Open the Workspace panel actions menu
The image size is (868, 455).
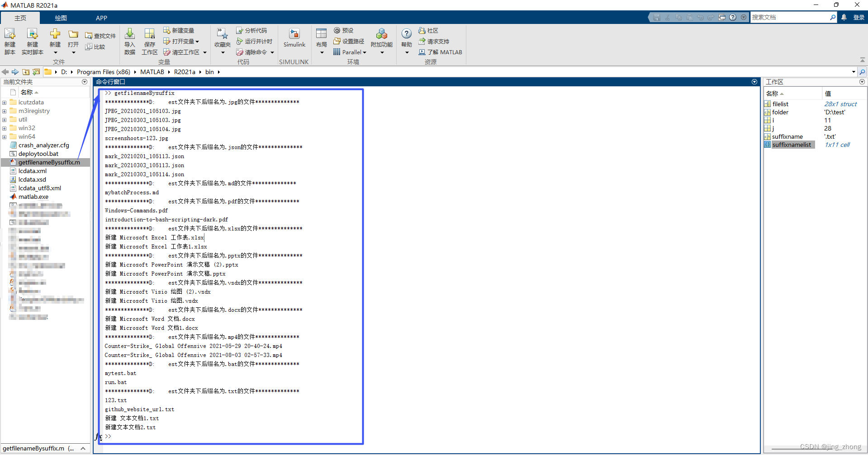[862, 82]
